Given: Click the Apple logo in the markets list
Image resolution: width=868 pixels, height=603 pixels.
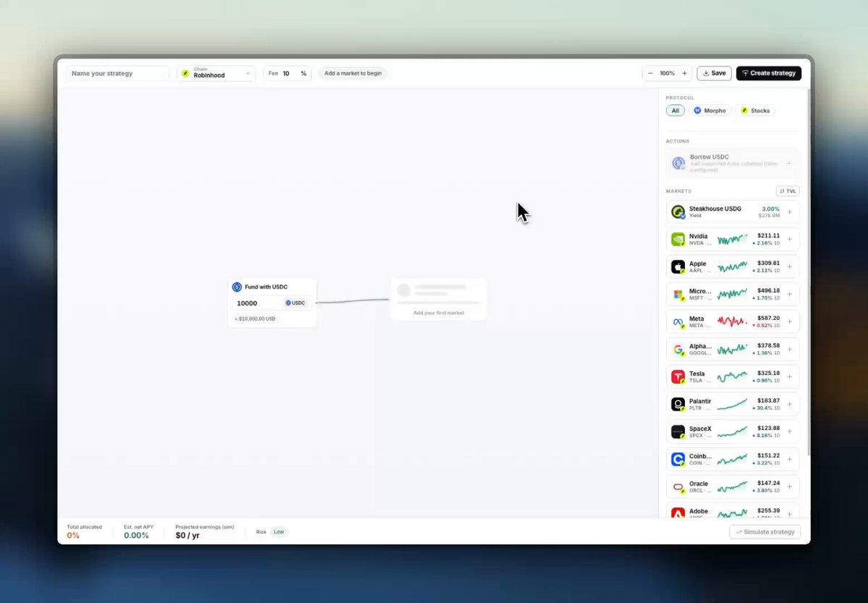Looking at the screenshot, I should click(678, 266).
